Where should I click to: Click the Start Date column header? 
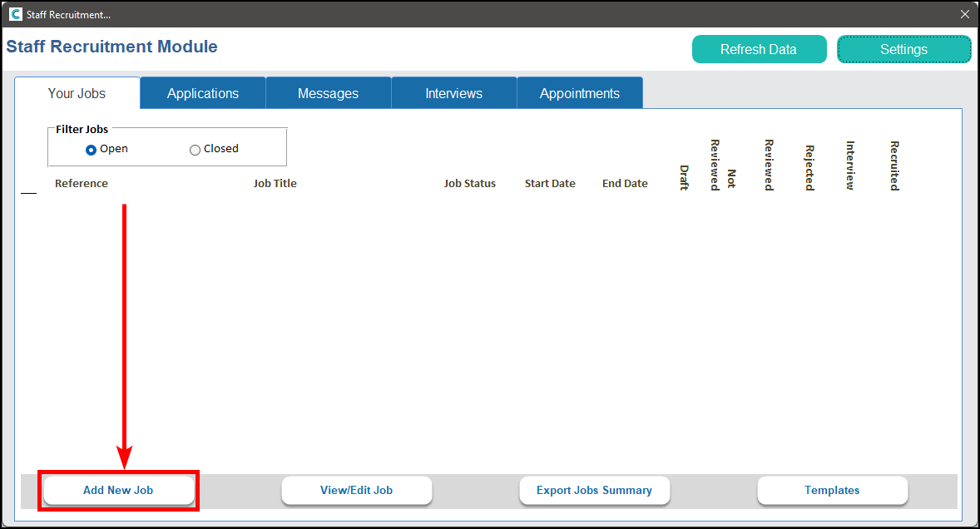click(550, 183)
